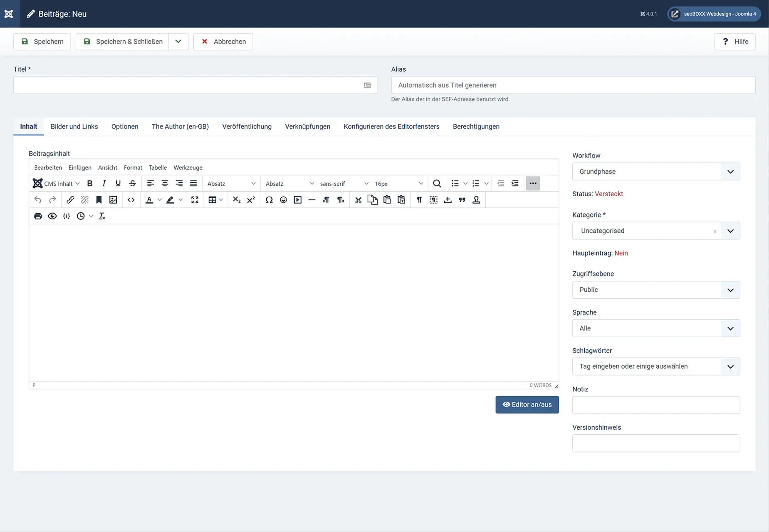Toggle bold text formatting

coord(89,183)
